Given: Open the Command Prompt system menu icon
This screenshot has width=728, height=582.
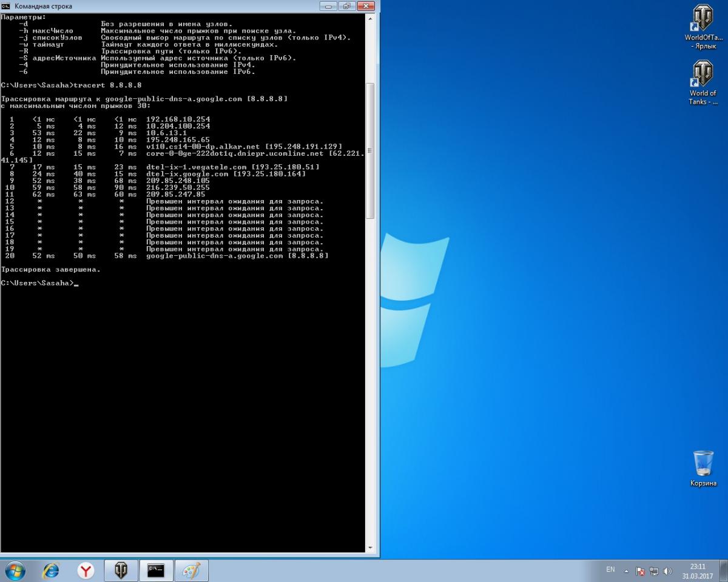Looking at the screenshot, I should click(5, 6).
